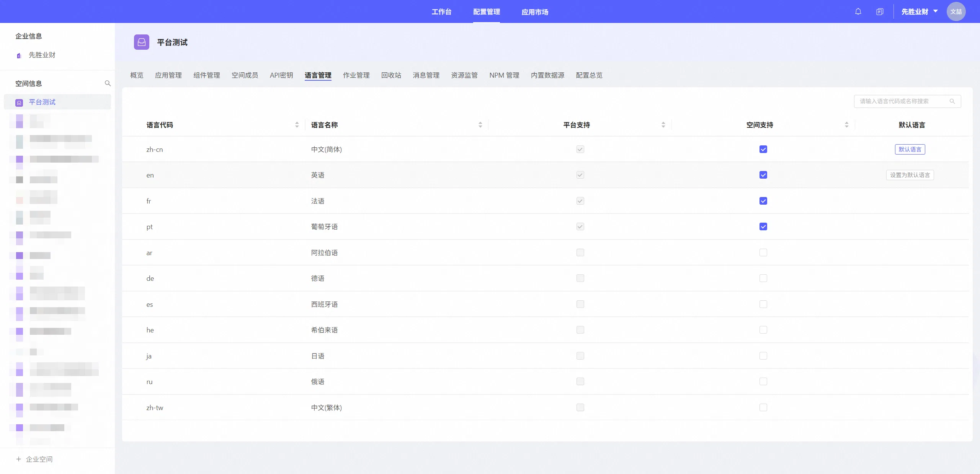Enable 空间支持 for ar (阿拉伯语) row

[763, 252]
